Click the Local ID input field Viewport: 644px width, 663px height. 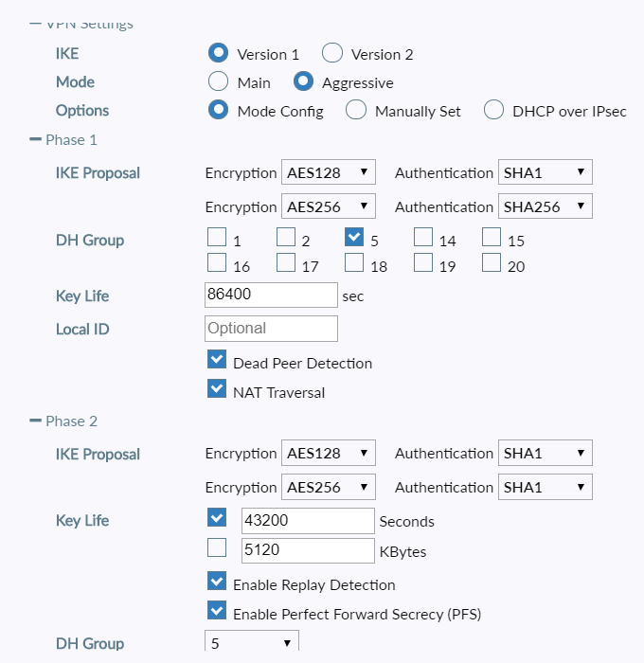(271, 329)
